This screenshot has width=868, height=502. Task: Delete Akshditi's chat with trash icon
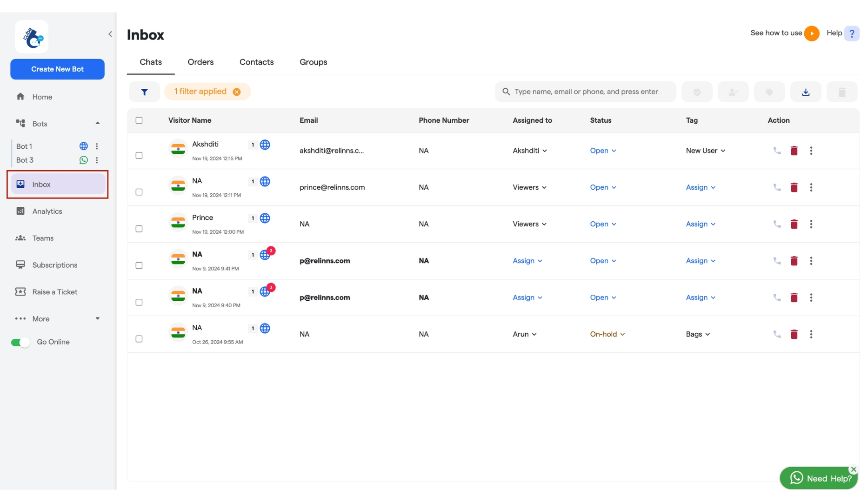pos(794,151)
